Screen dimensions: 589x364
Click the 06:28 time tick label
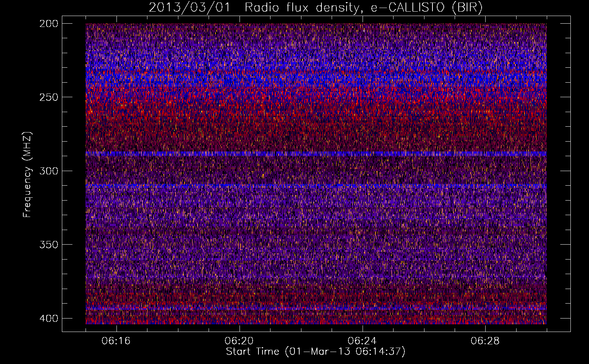point(485,341)
